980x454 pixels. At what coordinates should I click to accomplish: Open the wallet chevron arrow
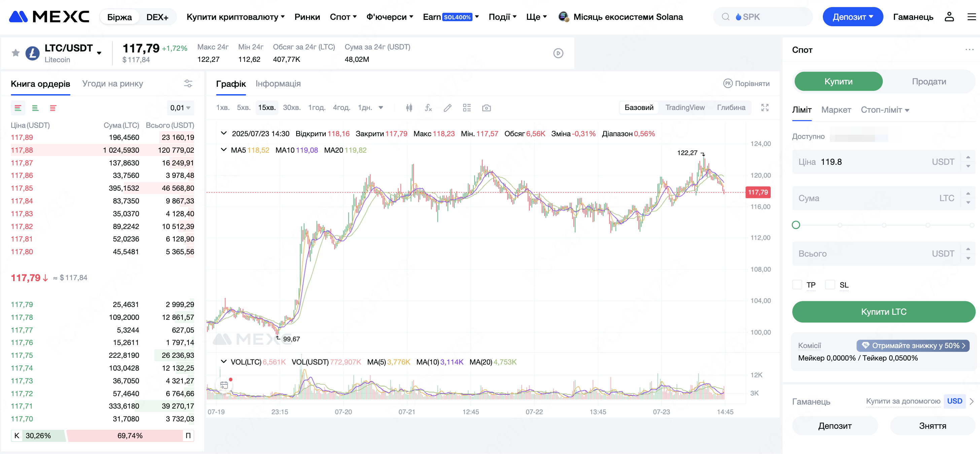click(972, 401)
